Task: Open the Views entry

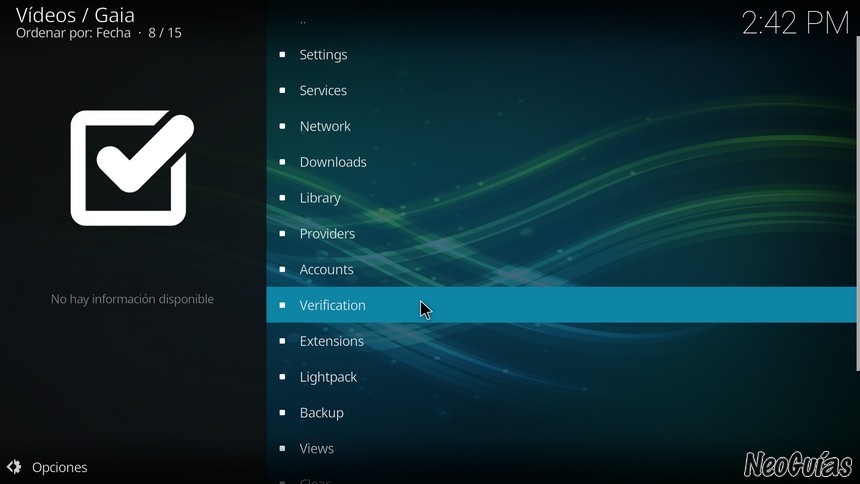Action: [x=561, y=448]
